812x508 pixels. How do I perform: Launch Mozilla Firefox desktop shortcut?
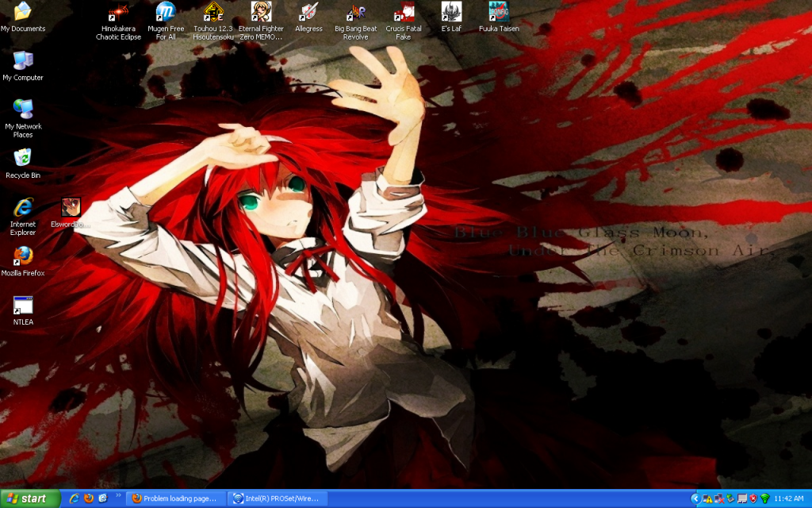[23, 261]
